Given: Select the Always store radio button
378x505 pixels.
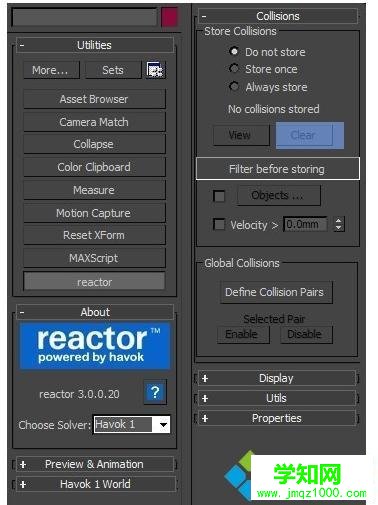Looking at the screenshot, I should (x=234, y=86).
